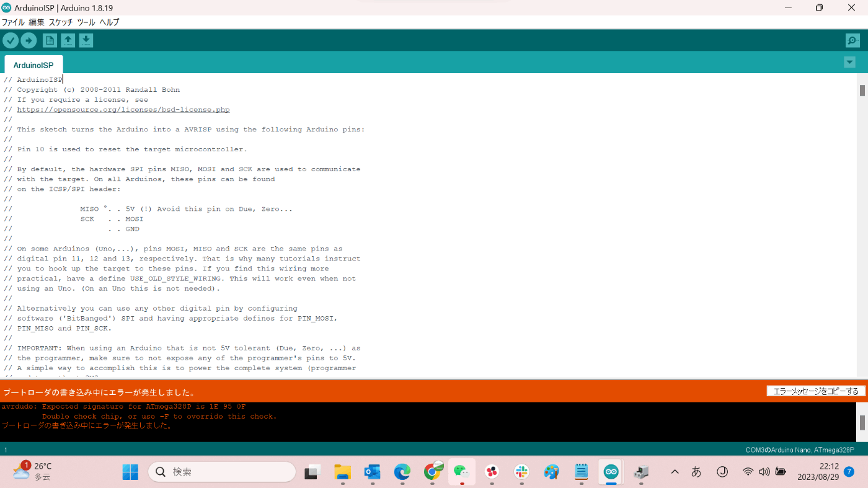Save the sketch with Save icon

click(x=86, y=40)
